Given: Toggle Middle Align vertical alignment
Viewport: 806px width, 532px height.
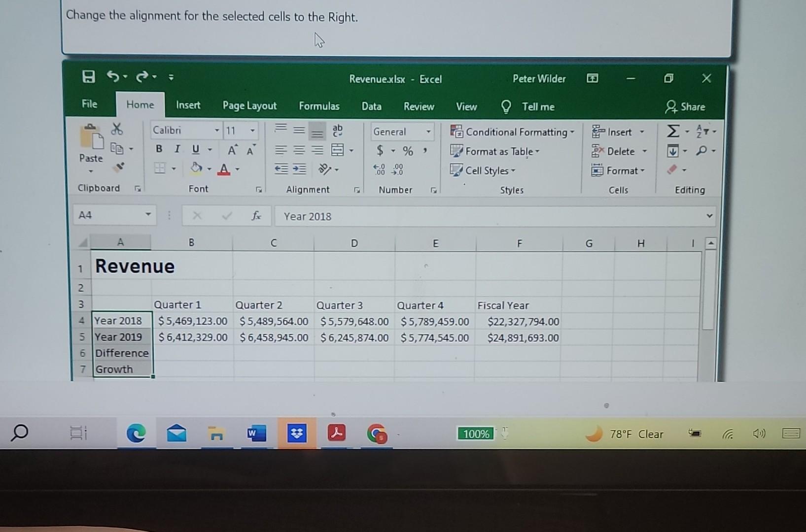Looking at the screenshot, I should pyautogui.click(x=299, y=130).
